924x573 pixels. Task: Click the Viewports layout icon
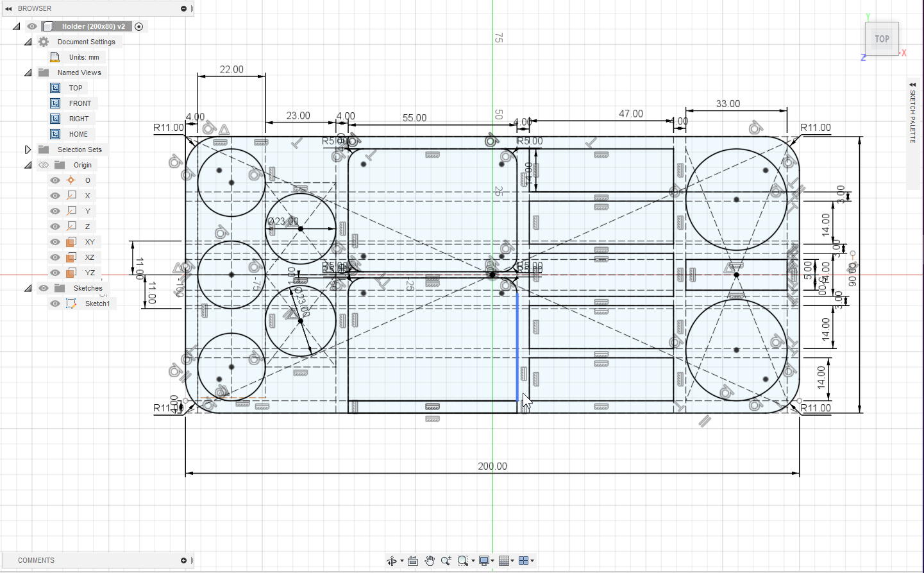(x=523, y=561)
